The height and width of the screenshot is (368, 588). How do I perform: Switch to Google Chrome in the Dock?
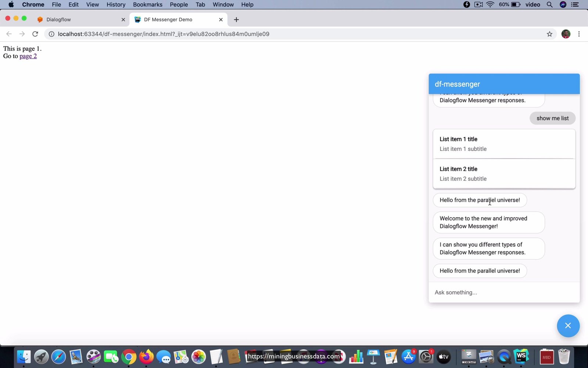(129, 357)
